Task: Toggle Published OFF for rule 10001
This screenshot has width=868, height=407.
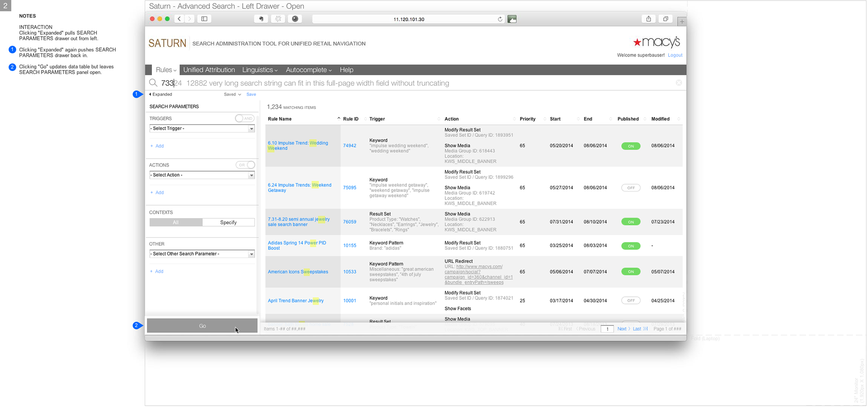Action: [631, 300]
